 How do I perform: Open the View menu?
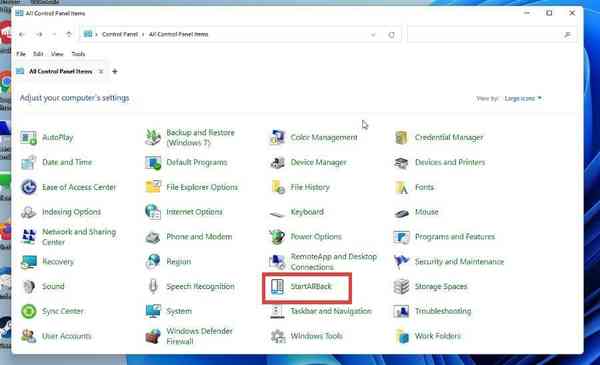(57, 54)
